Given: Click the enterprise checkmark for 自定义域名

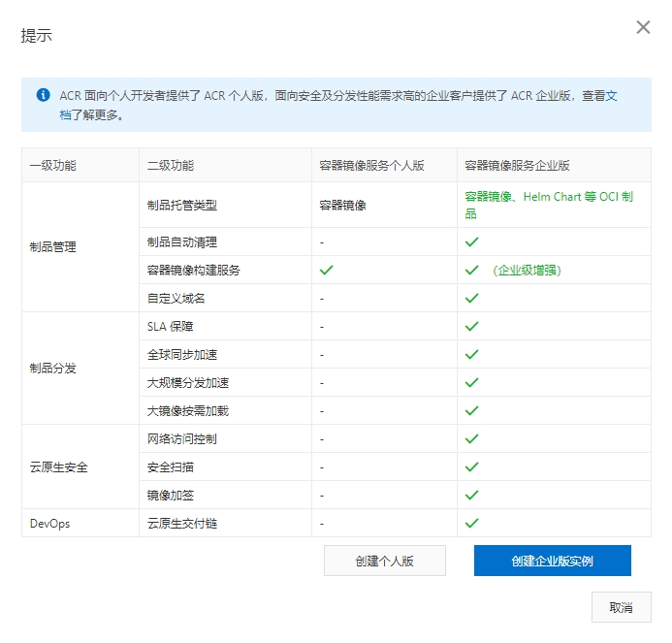Looking at the screenshot, I should click(x=472, y=298).
